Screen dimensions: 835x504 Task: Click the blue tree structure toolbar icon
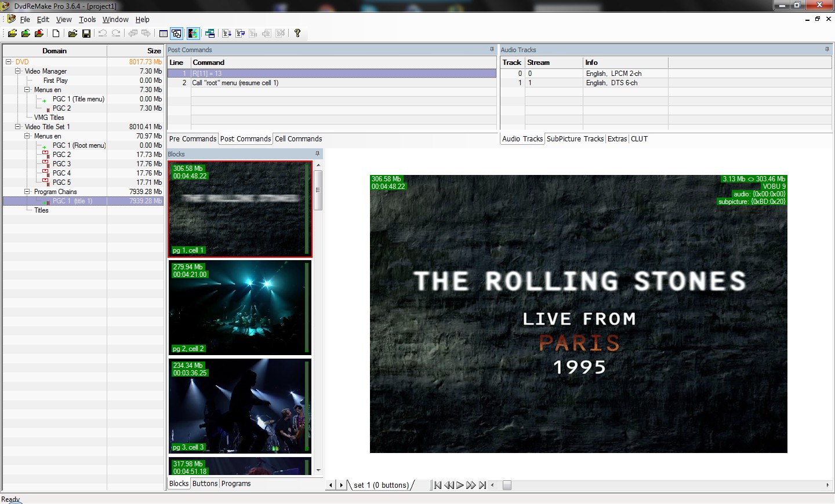pos(210,34)
